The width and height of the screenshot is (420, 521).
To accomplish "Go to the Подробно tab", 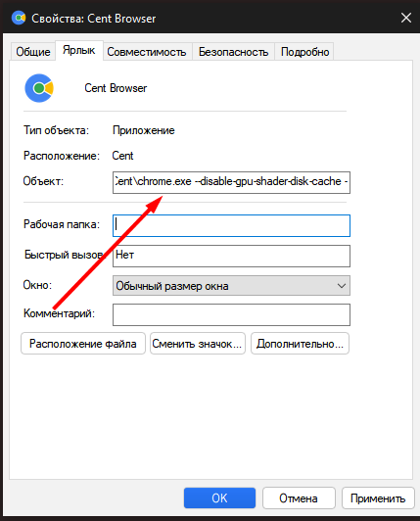I will tap(304, 52).
